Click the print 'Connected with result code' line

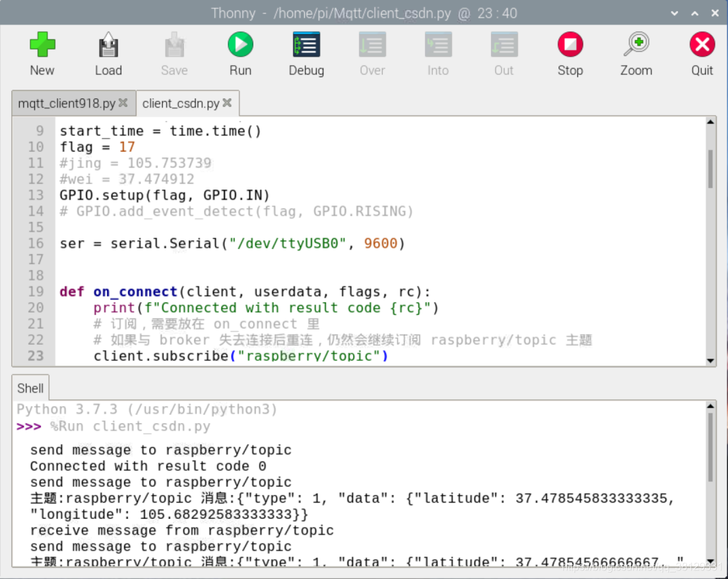click(x=266, y=308)
